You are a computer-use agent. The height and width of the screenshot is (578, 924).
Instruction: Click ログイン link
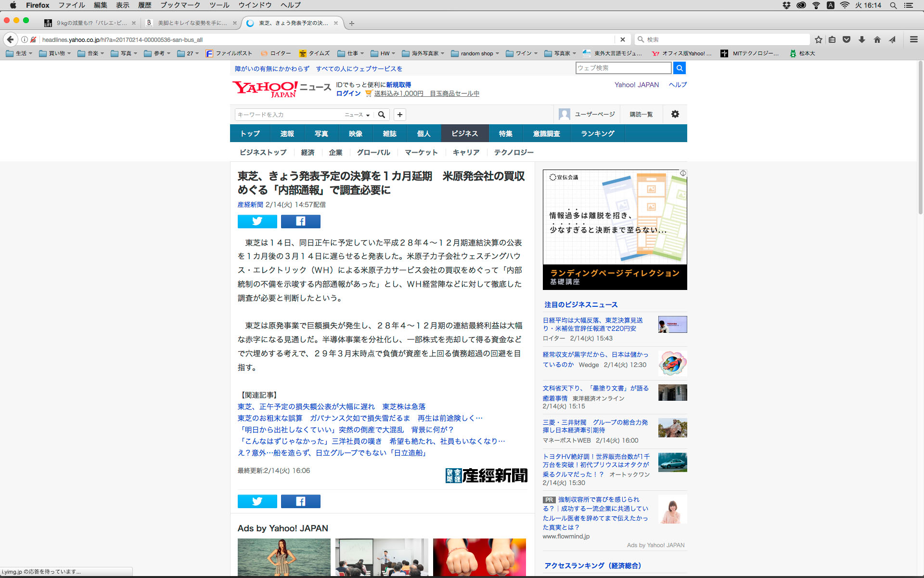pos(348,93)
